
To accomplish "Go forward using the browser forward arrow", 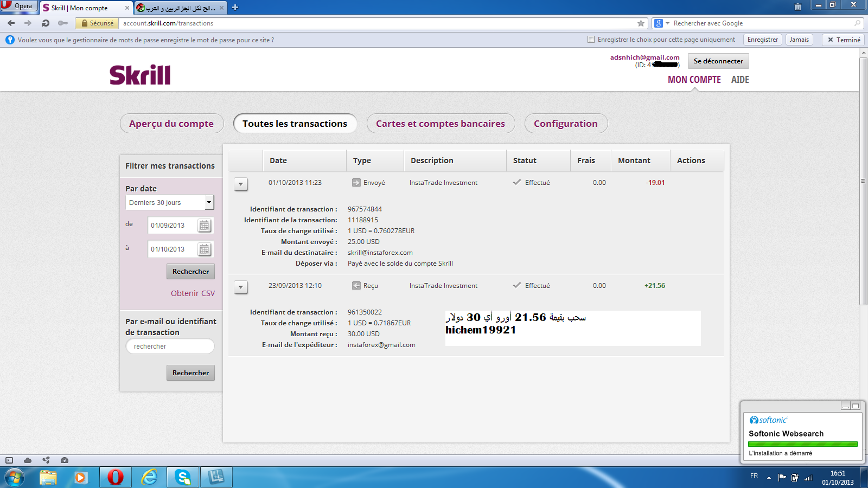I will pos(28,23).
